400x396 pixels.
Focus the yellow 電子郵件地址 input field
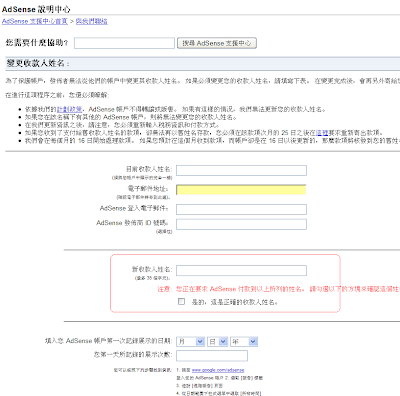[x=241, y=190]
